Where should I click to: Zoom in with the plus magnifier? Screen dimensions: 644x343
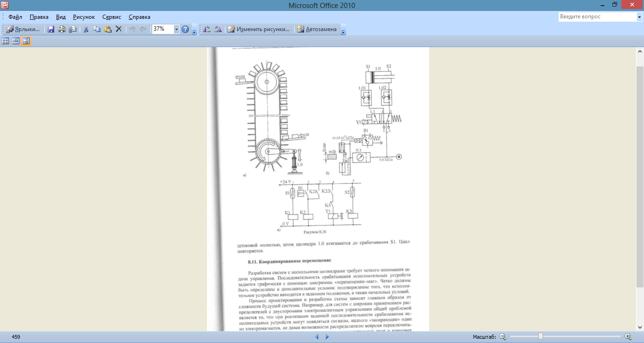628,336
